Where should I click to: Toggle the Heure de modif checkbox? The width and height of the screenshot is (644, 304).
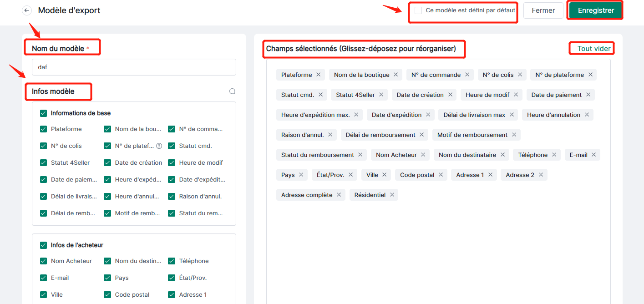click(x=172, y=163)
